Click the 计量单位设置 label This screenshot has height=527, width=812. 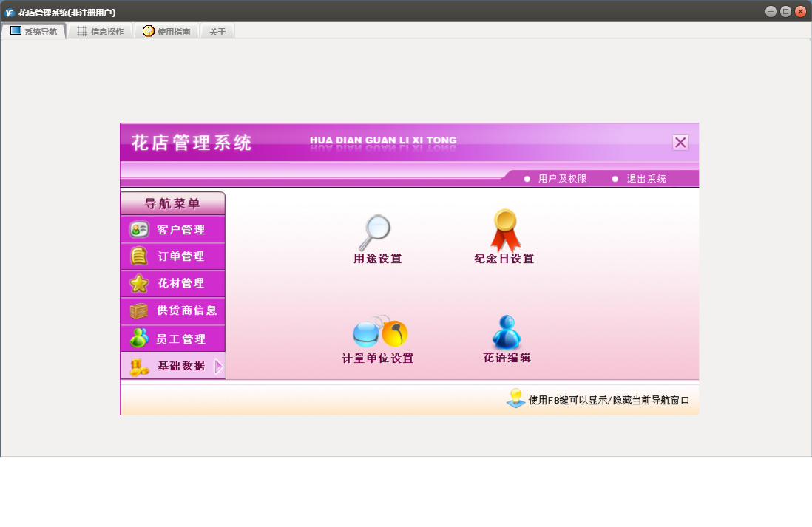[378, 358]
